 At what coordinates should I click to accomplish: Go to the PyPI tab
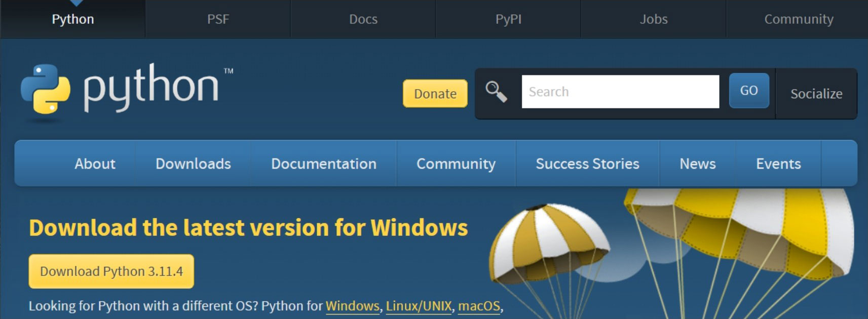point(508,19)
